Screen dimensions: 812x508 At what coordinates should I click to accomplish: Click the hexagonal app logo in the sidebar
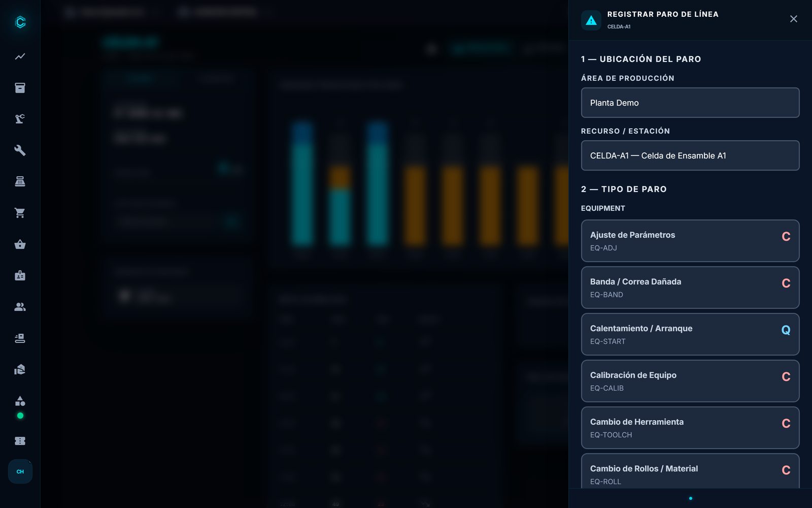(20, 22)
